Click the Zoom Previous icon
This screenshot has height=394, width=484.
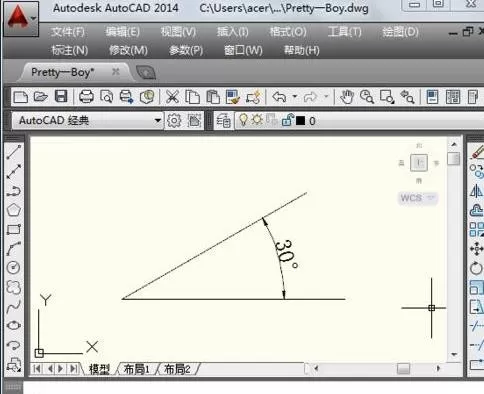pos(407,97)
